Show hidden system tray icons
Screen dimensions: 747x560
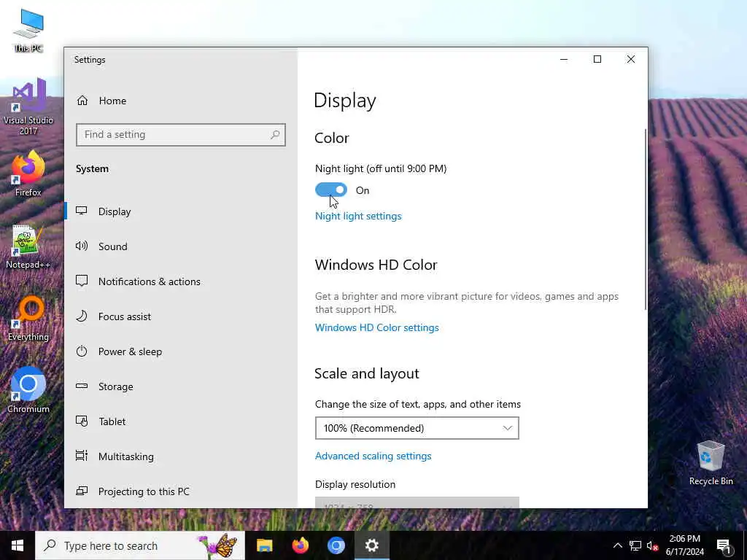point(617,545)
